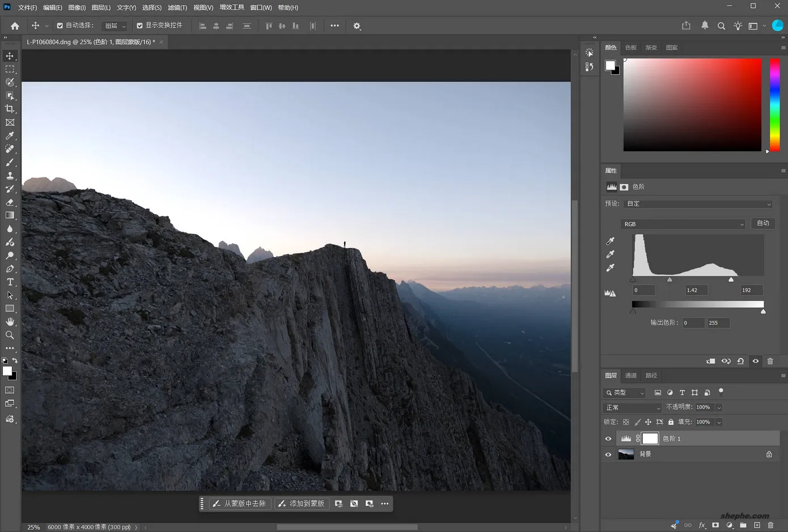
Task: Switch to the 通道 tab
Action: [x=630, y=376]
